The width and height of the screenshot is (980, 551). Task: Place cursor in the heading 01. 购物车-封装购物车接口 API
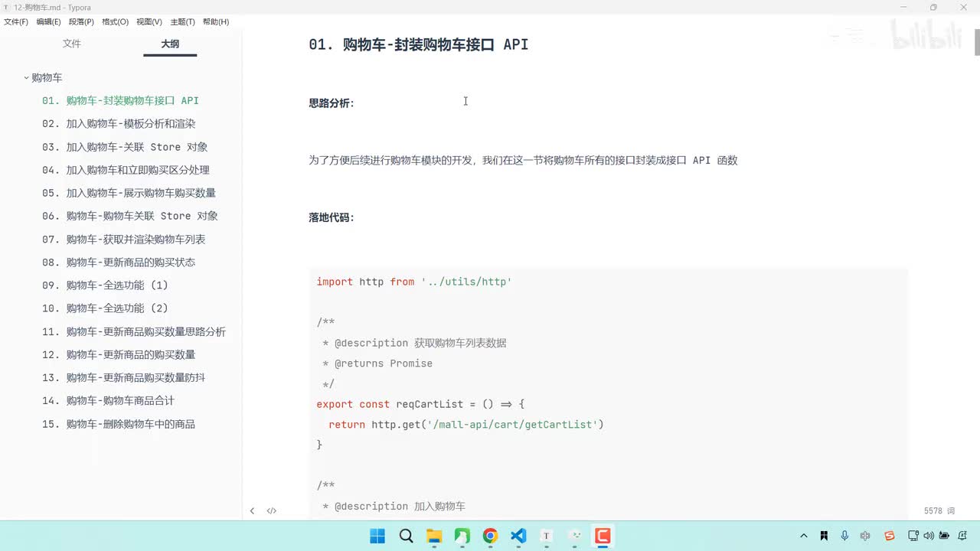click(x=418, y=44)
